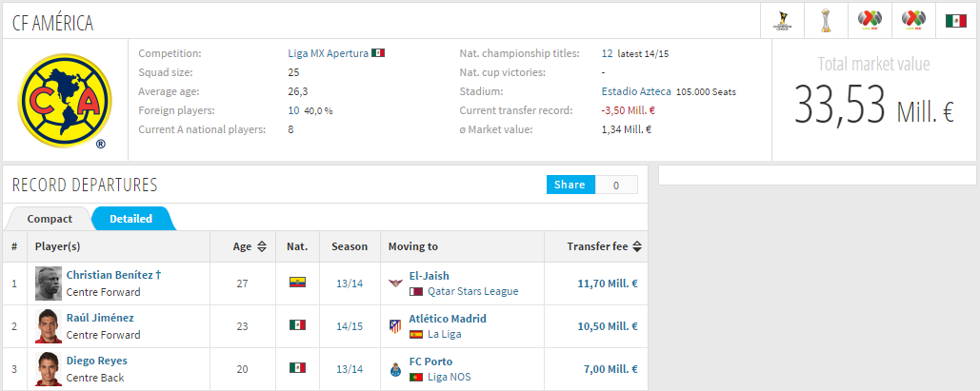Open La Liga league link

click(x=445, y=334)
